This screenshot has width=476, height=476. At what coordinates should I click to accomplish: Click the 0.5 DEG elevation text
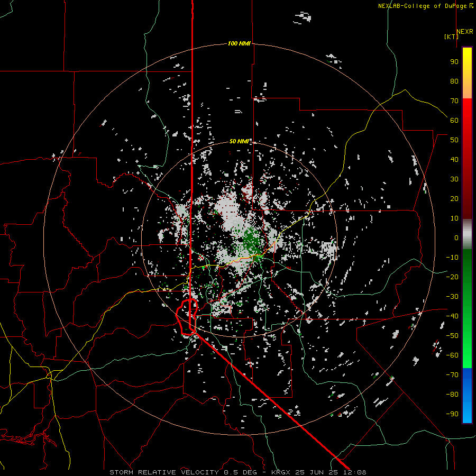tap(241, 472)
